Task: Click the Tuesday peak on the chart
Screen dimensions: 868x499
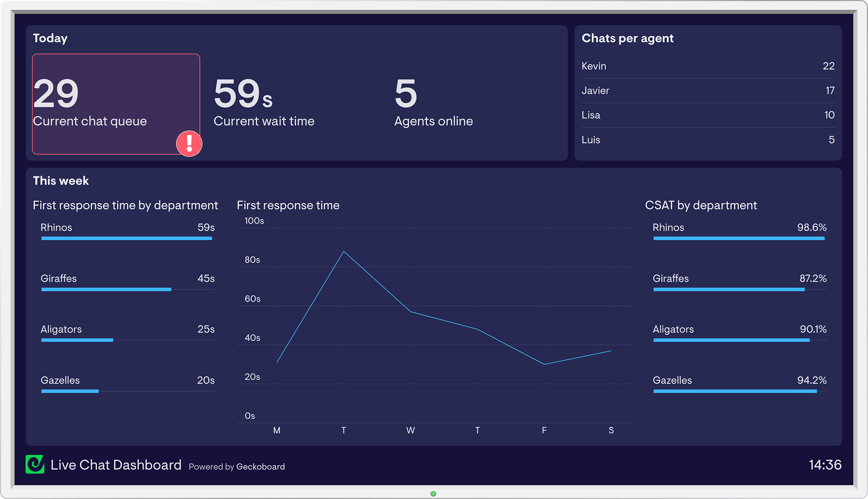Action: (343, 251)
